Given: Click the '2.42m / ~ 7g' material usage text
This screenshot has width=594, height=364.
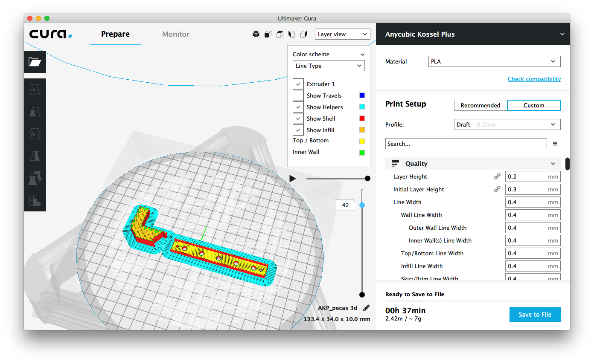Looking at the screenshot, I should tap(402, 319).
